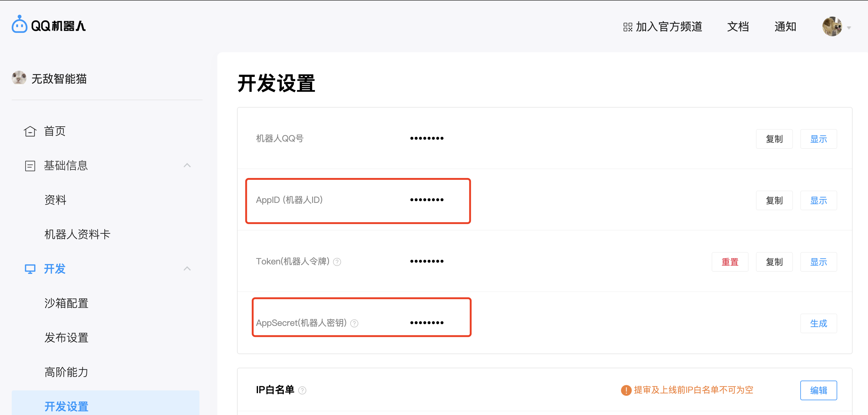Image resolution: width=868 pixels, height=415 pixels.
Task: Click the 基础信息 document icon
Action: coord(30,166)
